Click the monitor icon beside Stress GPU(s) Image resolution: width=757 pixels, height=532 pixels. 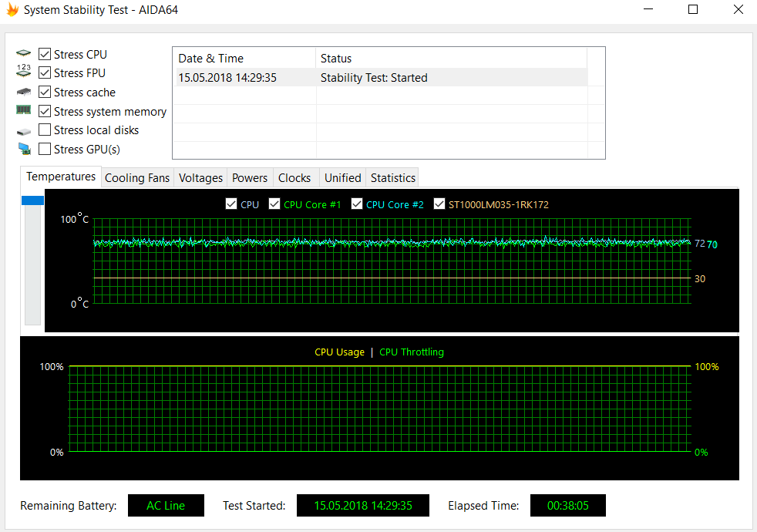tap(24, 149)
